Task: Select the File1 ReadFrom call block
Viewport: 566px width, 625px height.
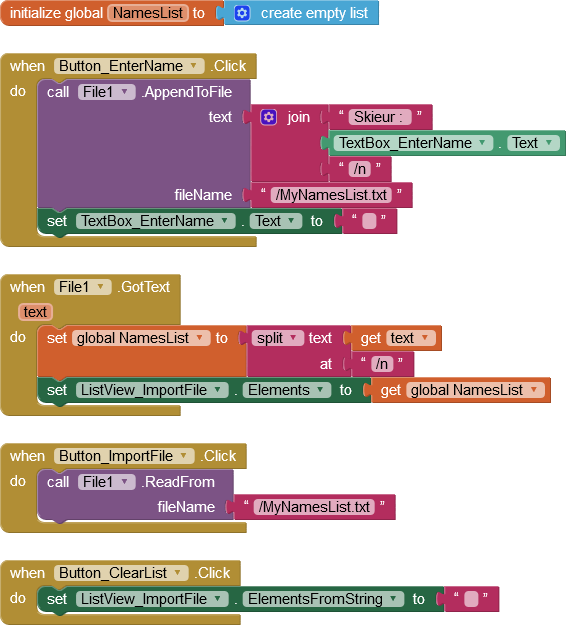Action: (x=136, y=482)
